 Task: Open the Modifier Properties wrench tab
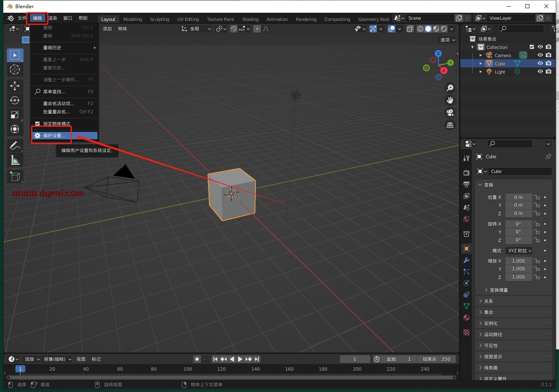(466, 260)
